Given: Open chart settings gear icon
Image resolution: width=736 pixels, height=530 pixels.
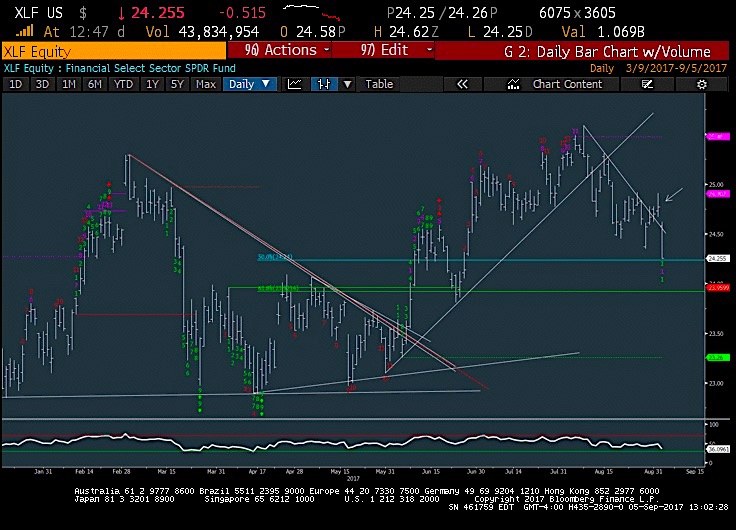Looking at the screenshot, I should pos(702,84).
